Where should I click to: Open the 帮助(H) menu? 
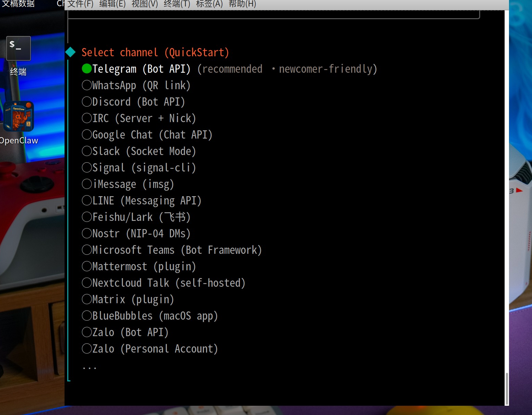click(242, 4)
